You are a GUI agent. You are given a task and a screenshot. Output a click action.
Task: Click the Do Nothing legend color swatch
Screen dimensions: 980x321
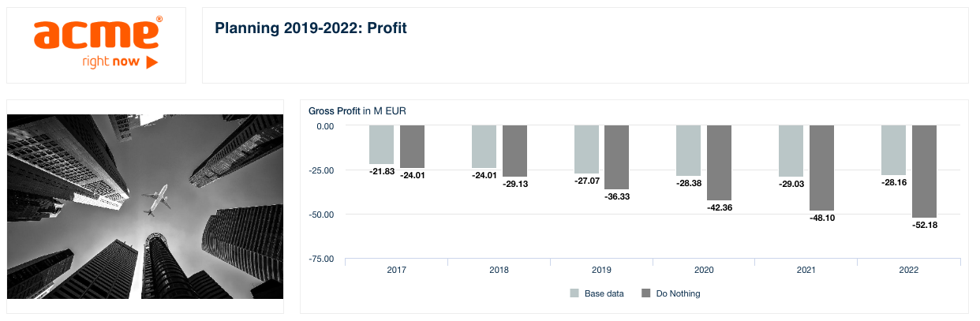coord(646,294)
